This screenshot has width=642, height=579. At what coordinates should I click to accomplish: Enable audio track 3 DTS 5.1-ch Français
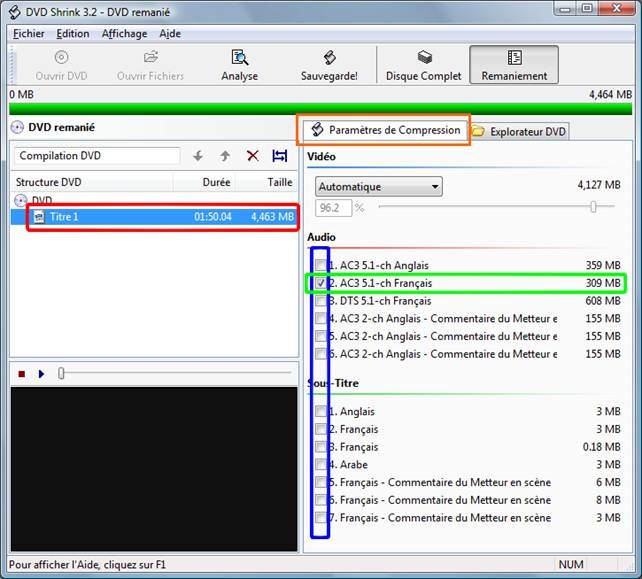point(320,301)
